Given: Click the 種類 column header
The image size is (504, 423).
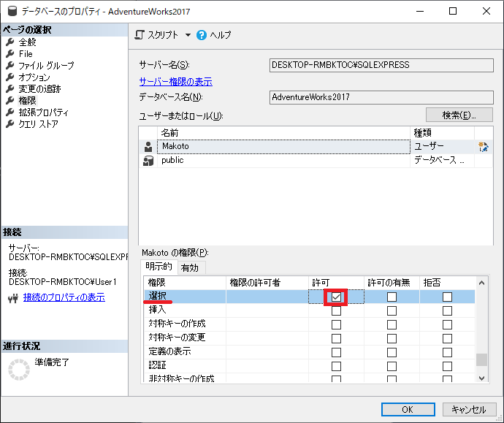Looking at the screenshot, I should click(x=442, y=133).
